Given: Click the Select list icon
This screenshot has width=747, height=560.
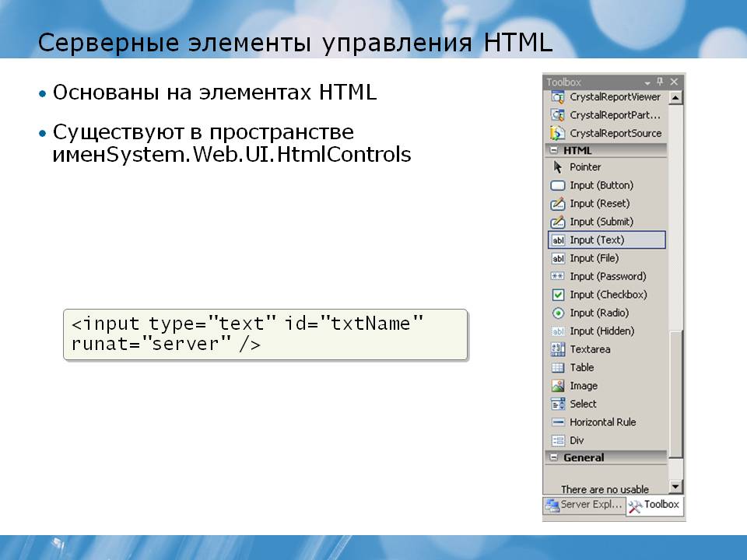Looking at the screenshot, I should pyautogui.click(x=557, y=404).
